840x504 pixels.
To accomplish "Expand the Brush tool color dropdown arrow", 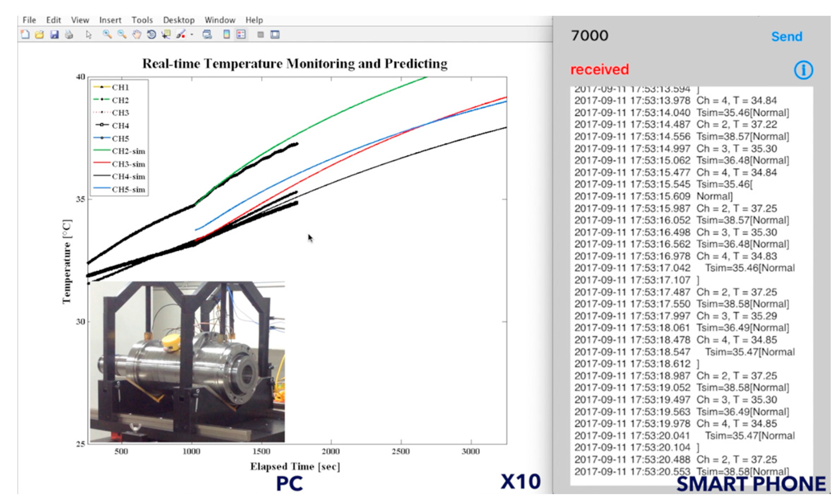I will [192, 35].
